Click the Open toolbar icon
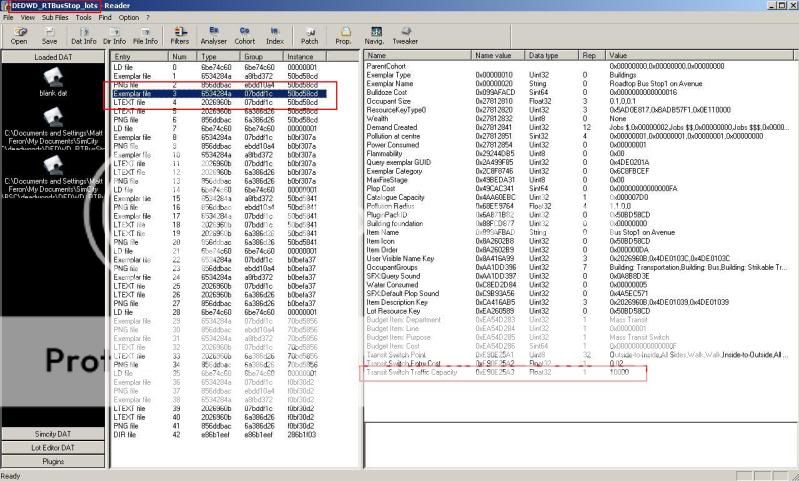 pyautogui.click(x=18, y=34)
